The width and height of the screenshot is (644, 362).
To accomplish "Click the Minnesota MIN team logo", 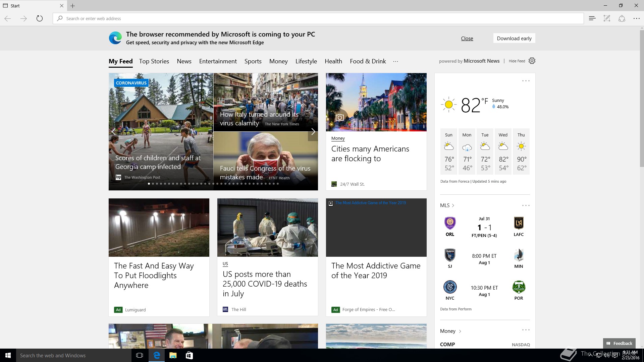I will point(519,255).
